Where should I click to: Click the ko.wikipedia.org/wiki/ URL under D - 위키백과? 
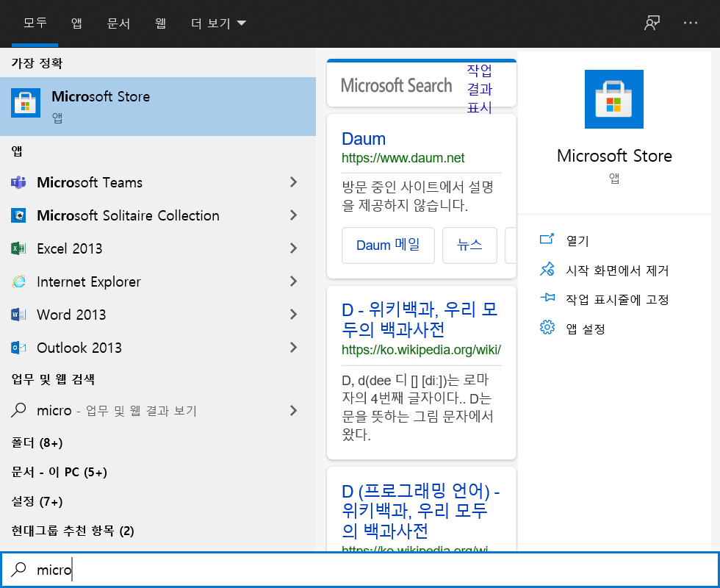click(421, 350)
